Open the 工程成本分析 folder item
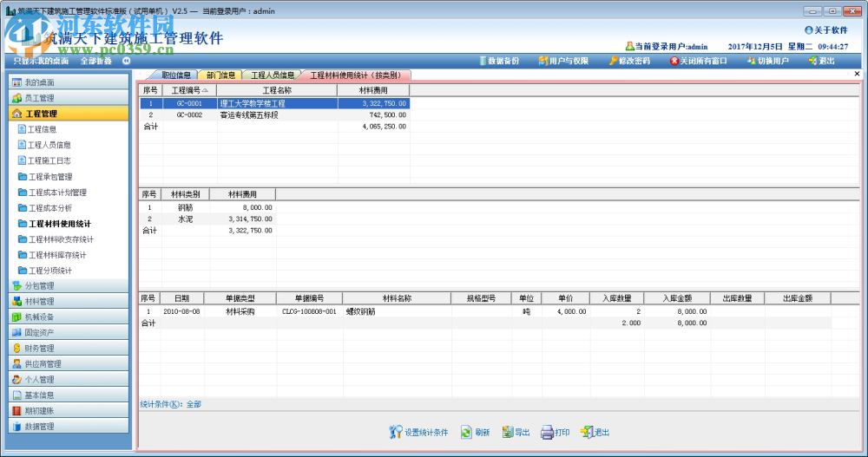868x457 pixels. (x=45, y=208)
